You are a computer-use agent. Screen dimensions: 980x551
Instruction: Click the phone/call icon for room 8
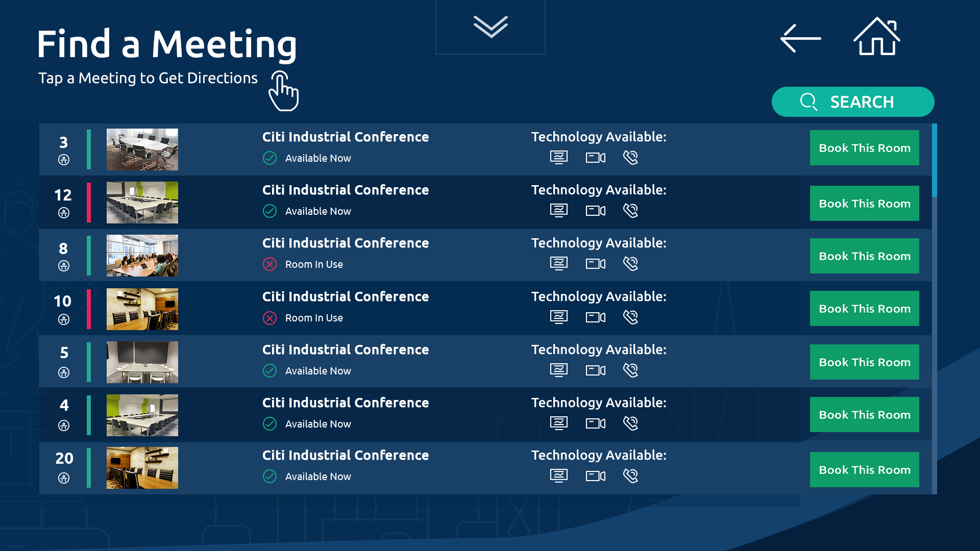pos(631,263)
